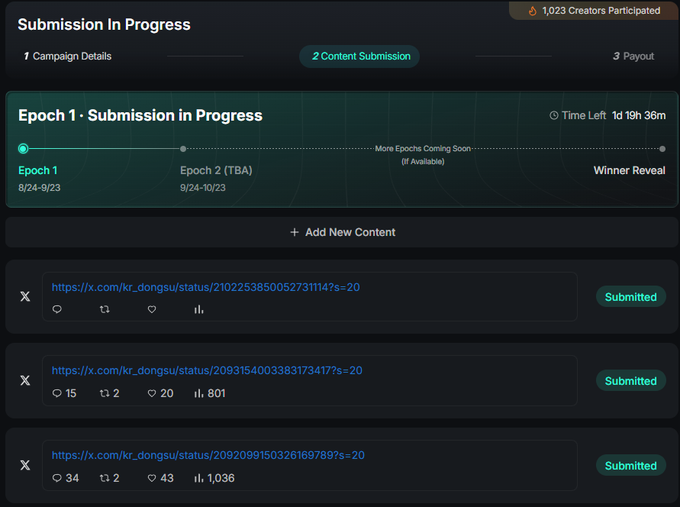Click the views icon showing 1,036
Screen dimensions: 680x507
coord(199,478)
